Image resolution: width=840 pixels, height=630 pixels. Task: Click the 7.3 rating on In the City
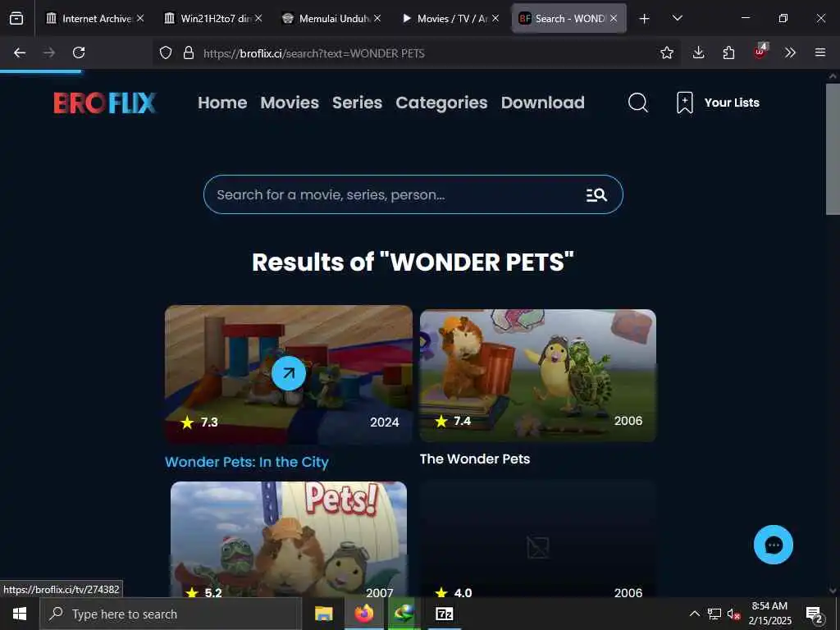pos(199,422)
